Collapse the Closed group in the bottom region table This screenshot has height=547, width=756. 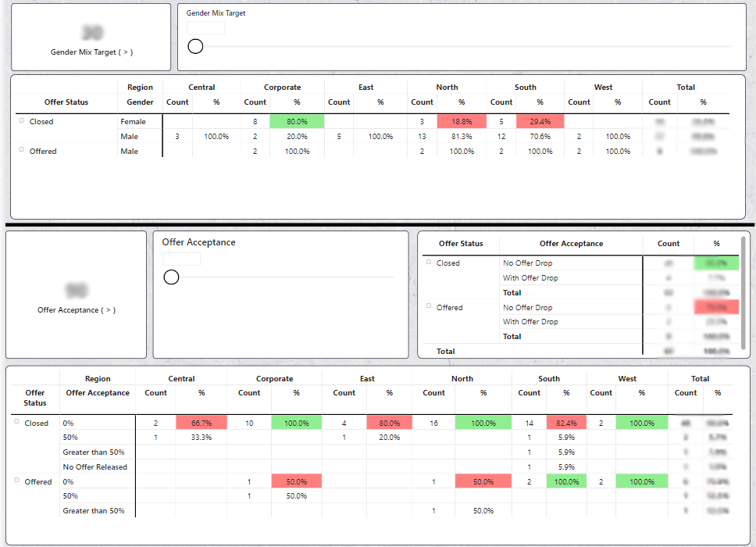(16, 422)
